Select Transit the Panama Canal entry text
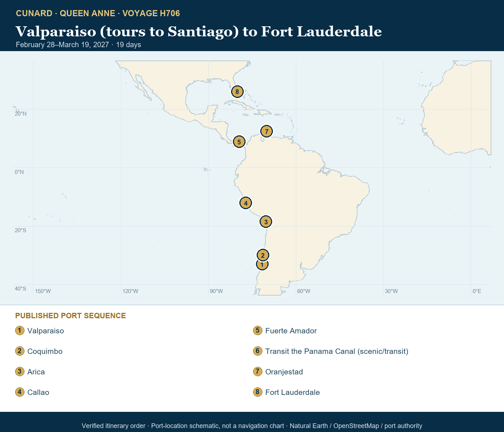 (x=337, y=351)
